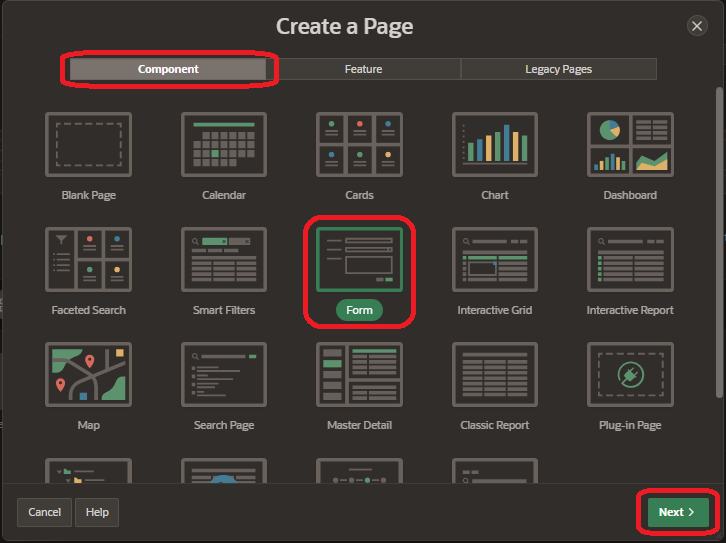Select the Cards page icon
Screen dimensions: 726x543
pos(359,145)
